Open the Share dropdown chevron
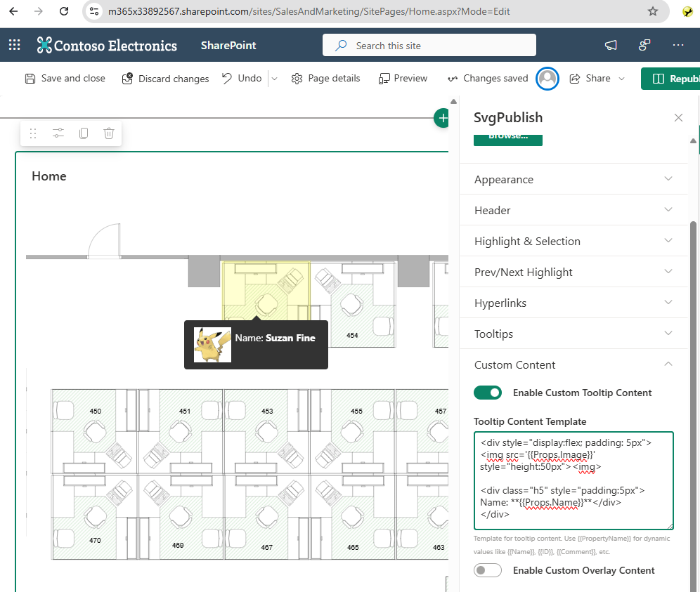The image size is (700, 592). coord(621,79)
